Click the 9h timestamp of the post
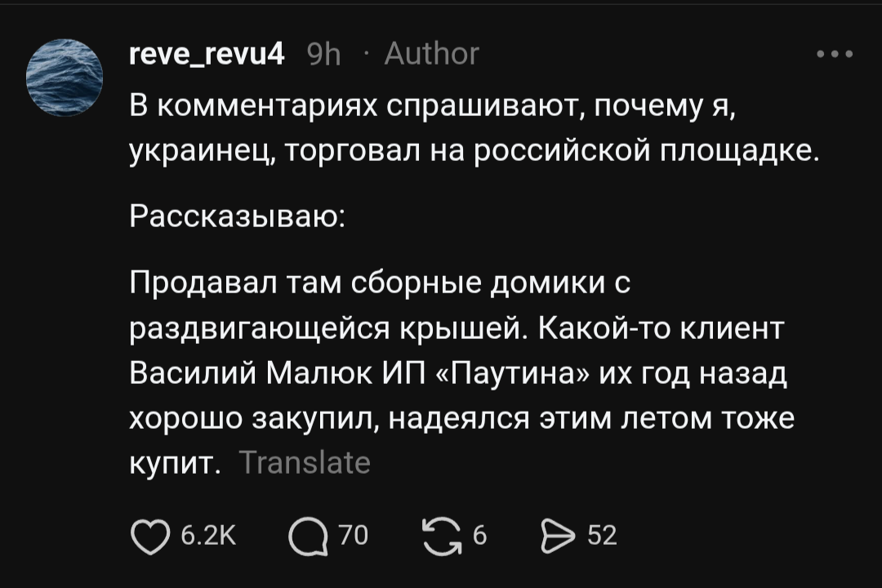 pyautogui.click(x=324, y=56)
